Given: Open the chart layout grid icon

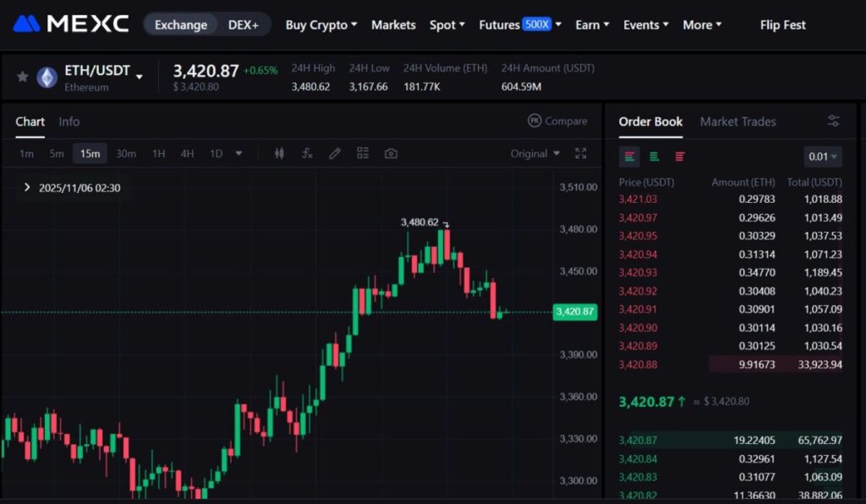Looking at the screenshot, I should pos(362,153).
